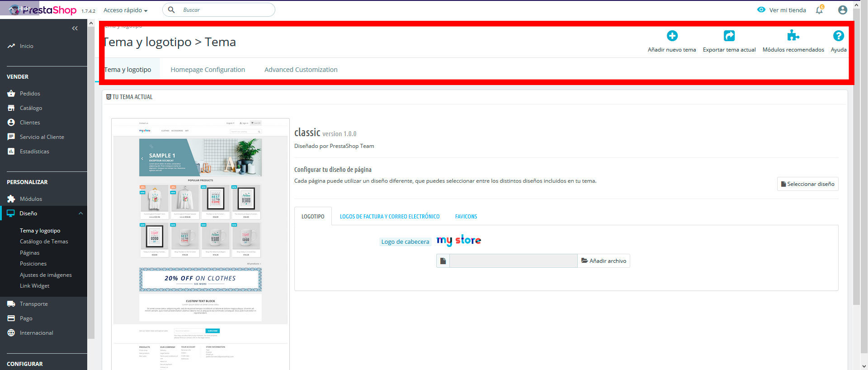
Task: Open Ajustes de imágenes submenu item
Action: [x=46, y=275]
